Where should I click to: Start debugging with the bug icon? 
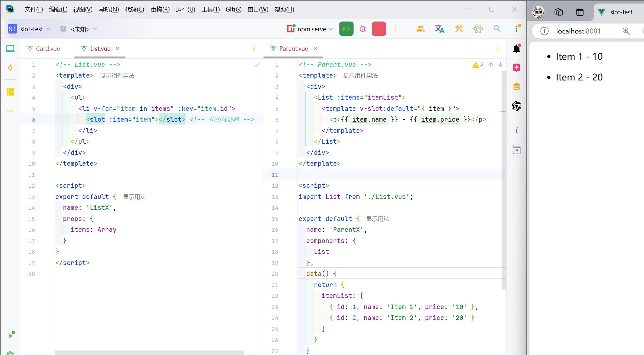tap(363, 29)
